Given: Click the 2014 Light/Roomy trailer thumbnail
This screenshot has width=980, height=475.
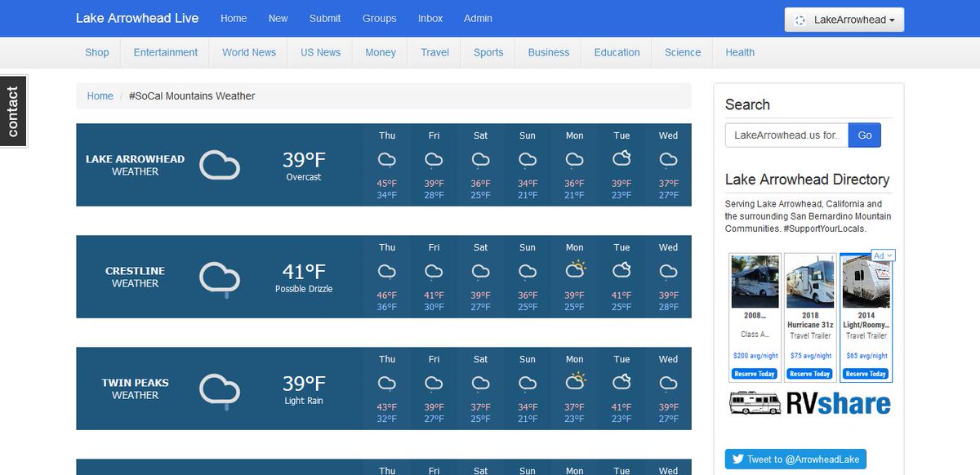Looking at the screenshot, I should click(x=866, y=282).
